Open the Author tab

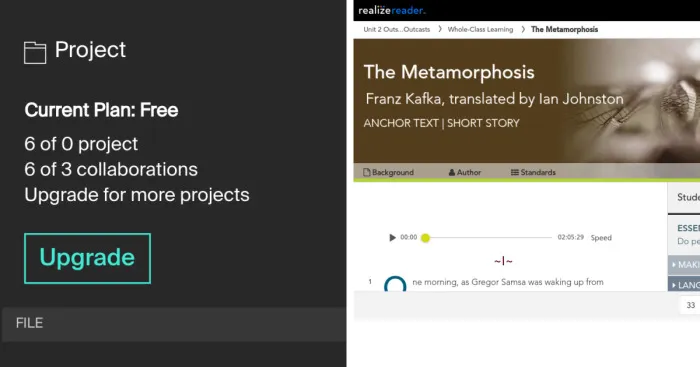465,172
